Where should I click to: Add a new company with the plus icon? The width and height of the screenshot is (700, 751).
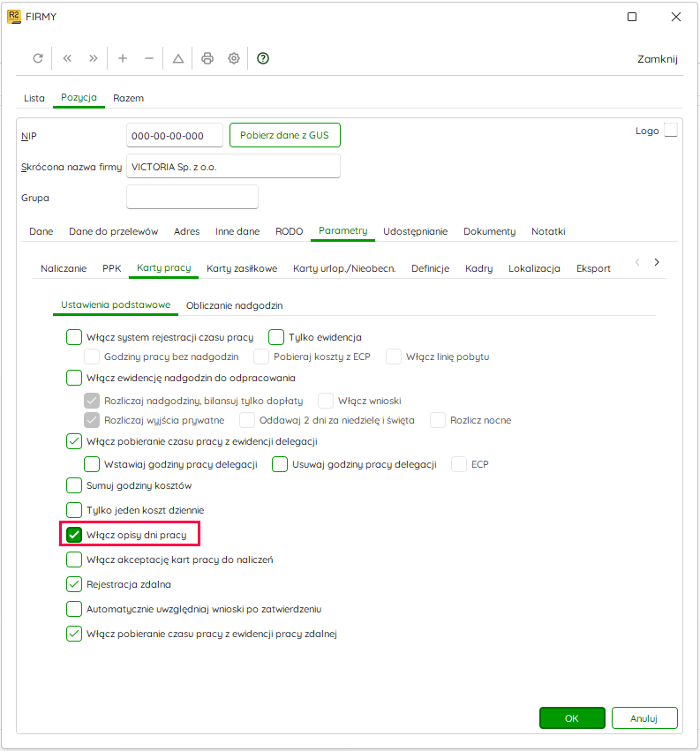click(x=123, y=58)
